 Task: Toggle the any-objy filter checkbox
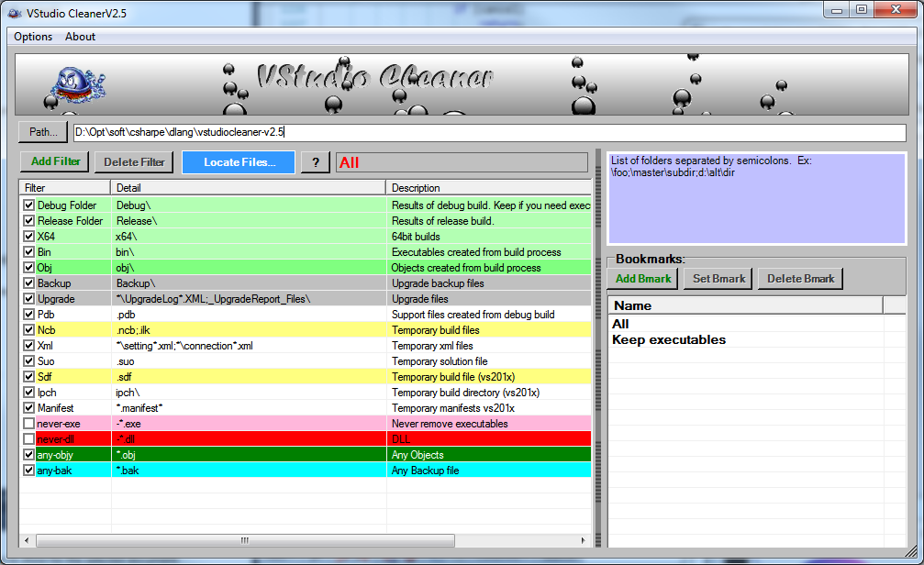tap(28, 455)
